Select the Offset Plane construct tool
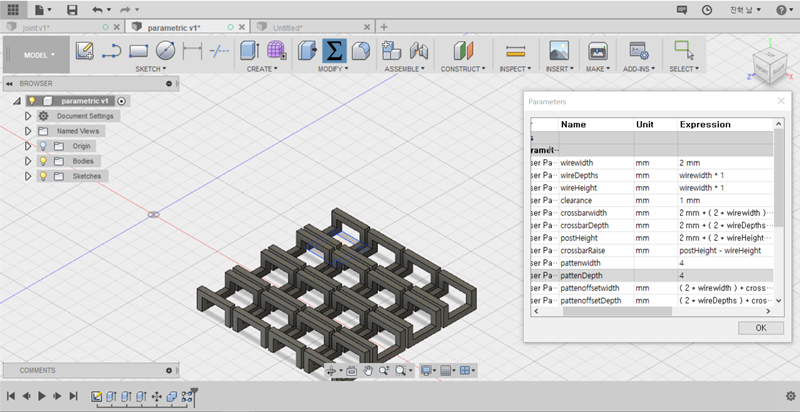 (x=463, y=50)
